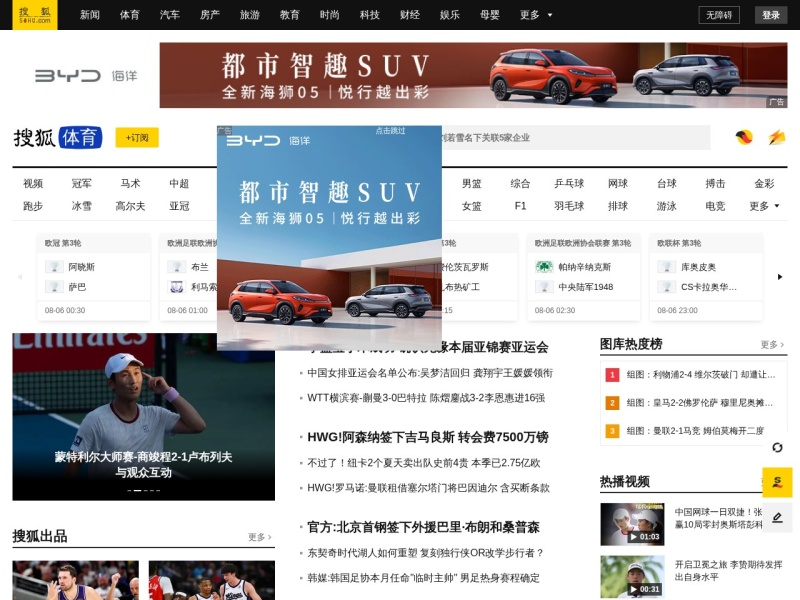Expand 更多 beside 搜狐出品
This screenshot has height=600, width=800.
pos(260,537)
